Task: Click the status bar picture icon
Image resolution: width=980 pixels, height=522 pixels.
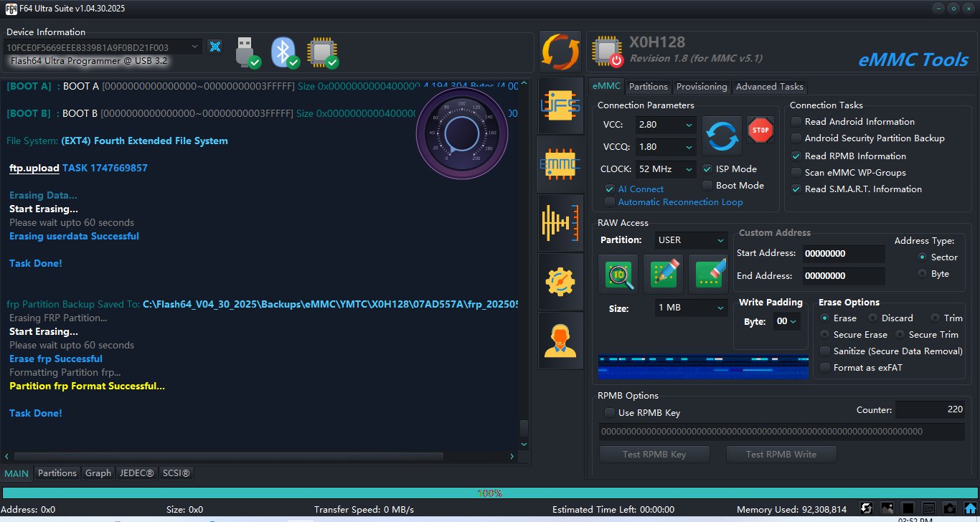Action: pyautogui.click(x=887, y=508)
